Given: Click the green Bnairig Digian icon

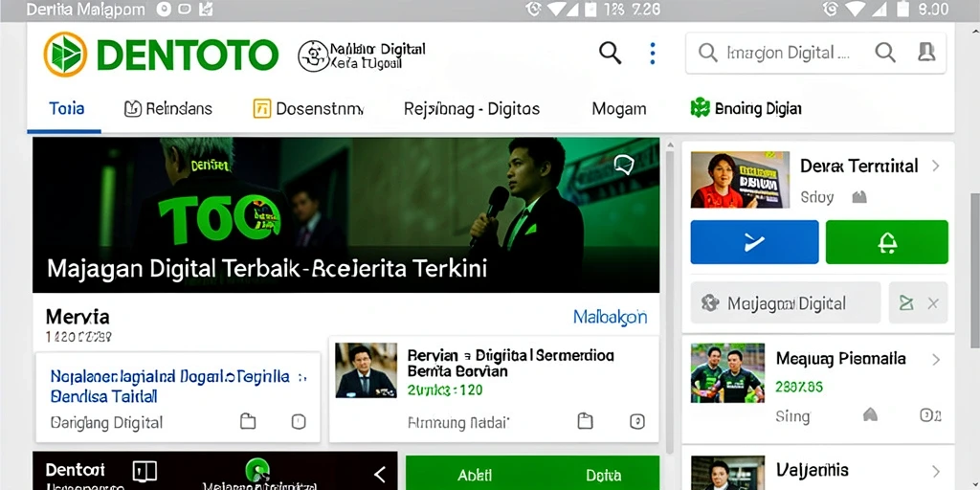Looking at the screenshot, I should (x=700, y=107).
